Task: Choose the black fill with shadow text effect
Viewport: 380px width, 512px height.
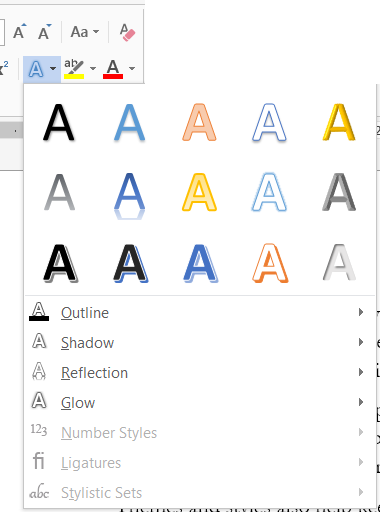Action: [59, 122]
